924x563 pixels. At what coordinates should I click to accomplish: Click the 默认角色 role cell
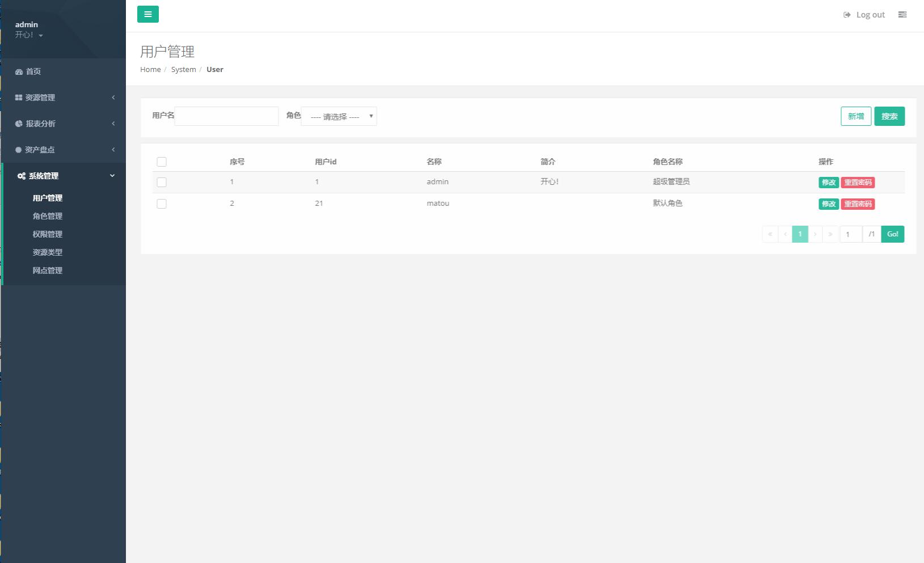pos(668,203)
